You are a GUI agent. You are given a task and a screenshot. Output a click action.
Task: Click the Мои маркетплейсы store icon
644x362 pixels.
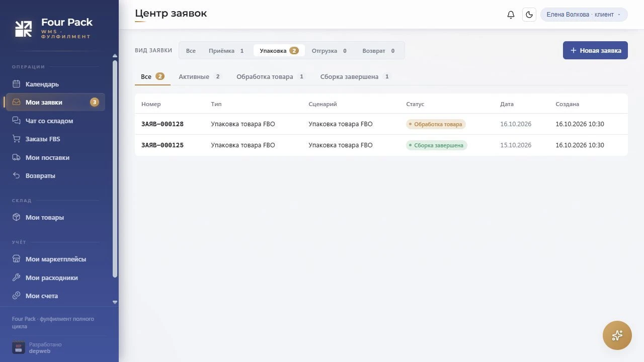[x=17, y=259]
